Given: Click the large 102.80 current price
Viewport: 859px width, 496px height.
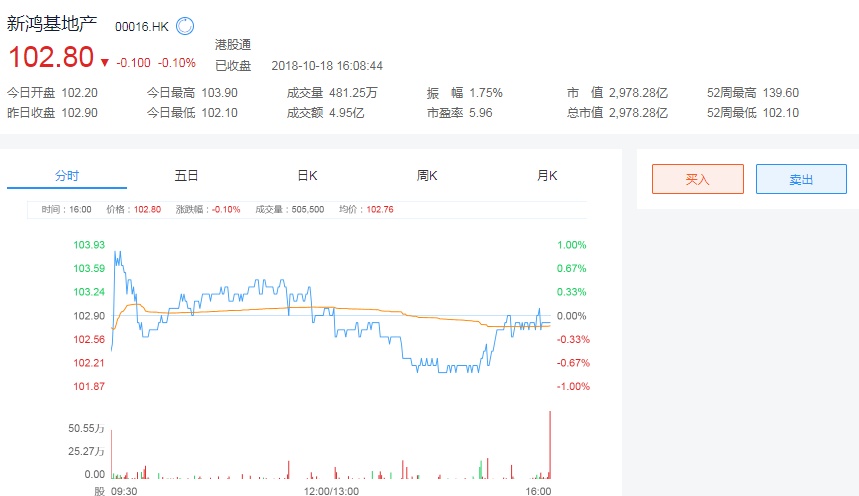Looking at the screenshot, I should (50, 57).
